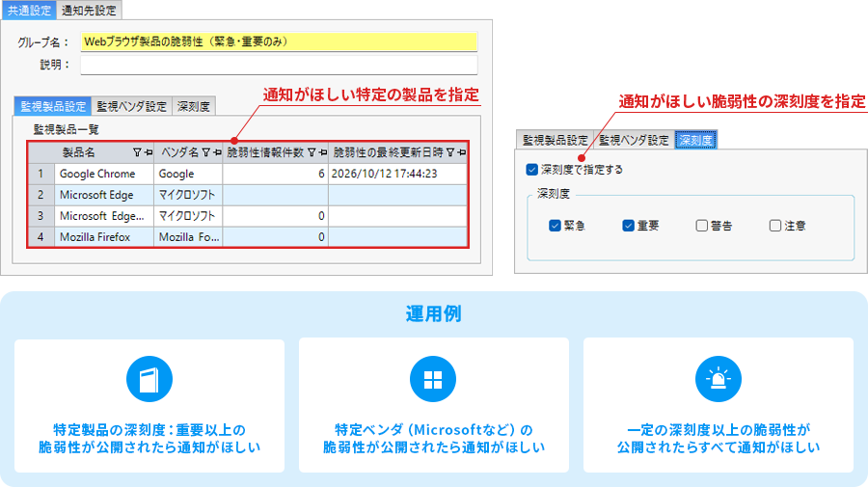Select row header 3 in the product table
This screenshot has height=487, width=868.
(41, 216)
